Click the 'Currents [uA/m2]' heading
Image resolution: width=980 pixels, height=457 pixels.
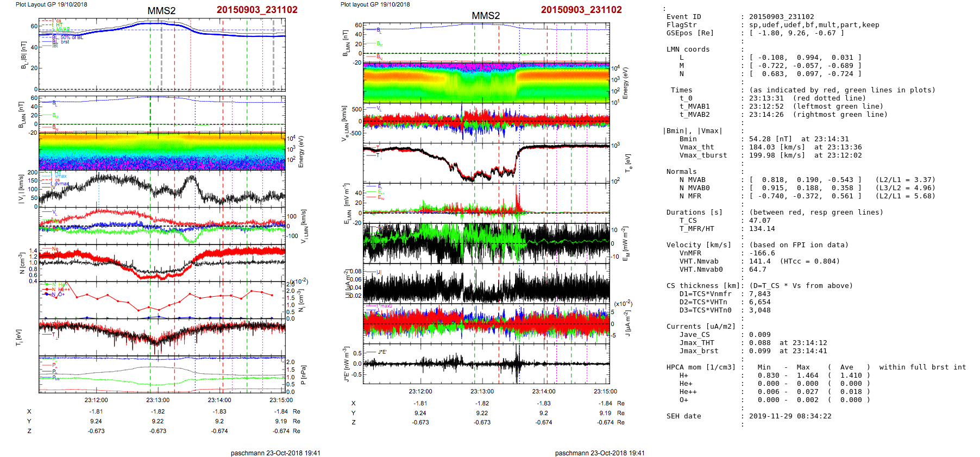point(701,327)
